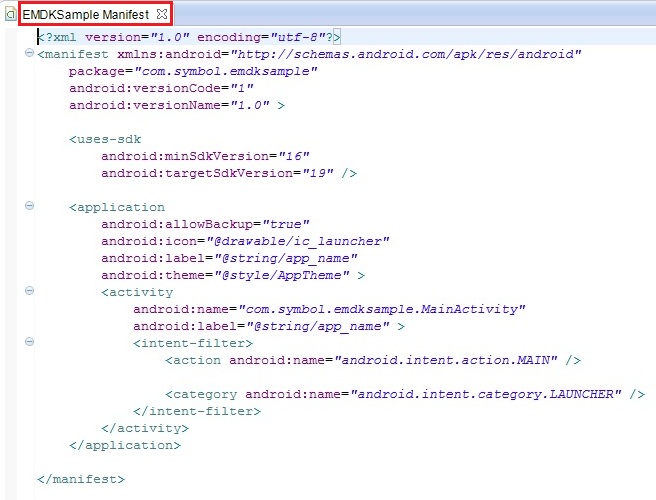Collapse the activity element fold marker
656x500 pixels.
tap(29, 290)
